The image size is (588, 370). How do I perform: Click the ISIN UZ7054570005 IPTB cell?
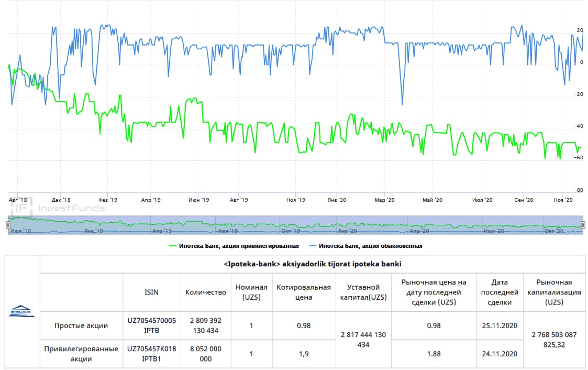point(151,325)
